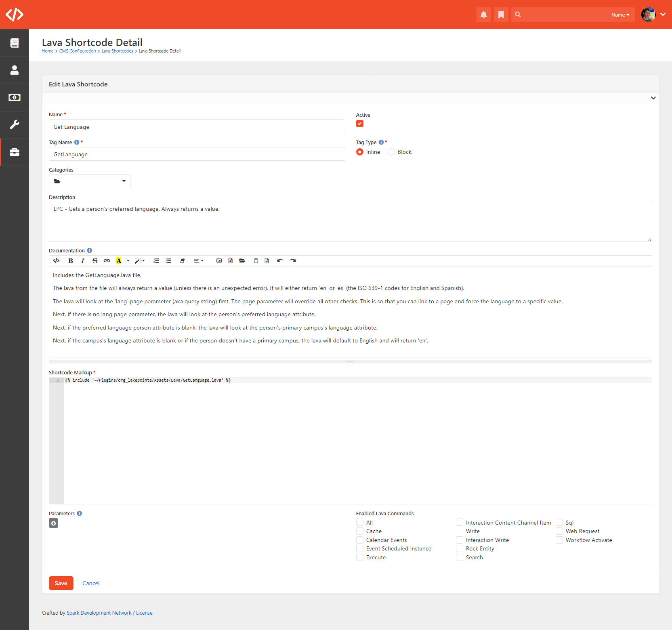The height and width of the screenshot is (630, 672).
Task: Enable the Cache Lava command
Action: 360,531
